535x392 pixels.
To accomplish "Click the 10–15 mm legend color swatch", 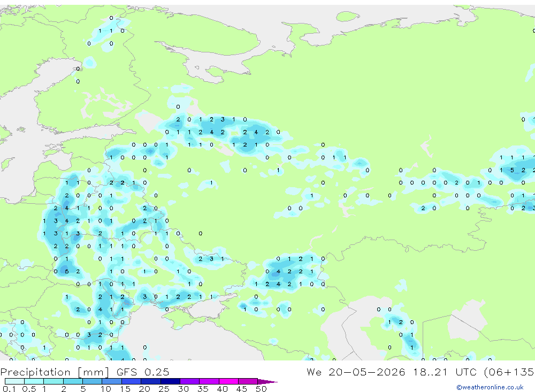I will (112, 381).
